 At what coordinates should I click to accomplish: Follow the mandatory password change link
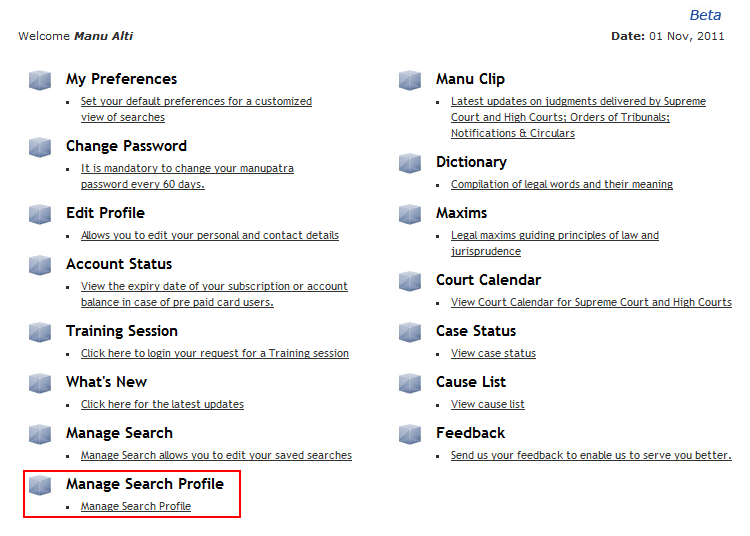(x=187, y=176)
